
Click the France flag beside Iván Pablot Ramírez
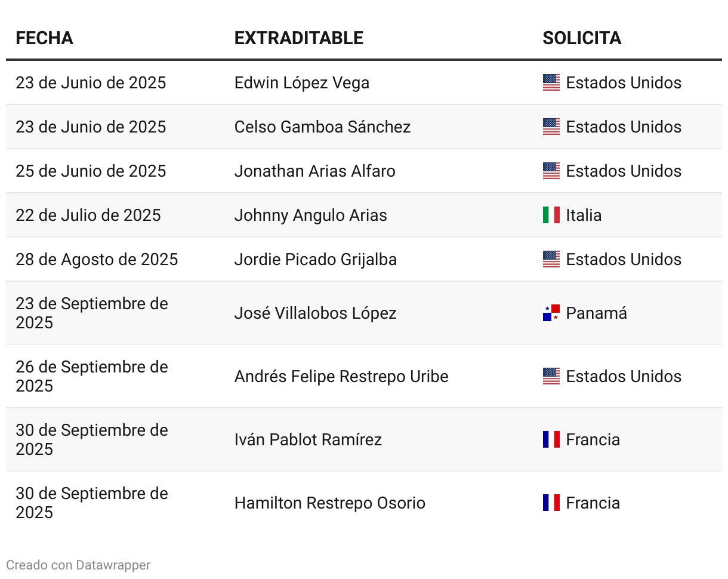click(551, 439)
